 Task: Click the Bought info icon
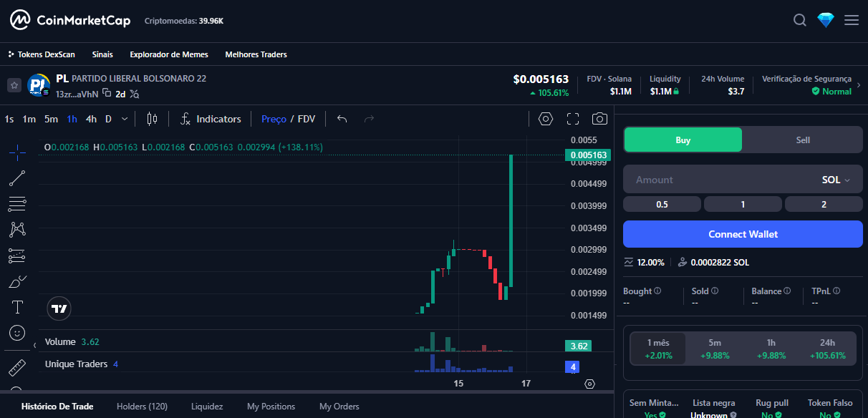click(x=657, y=291)
